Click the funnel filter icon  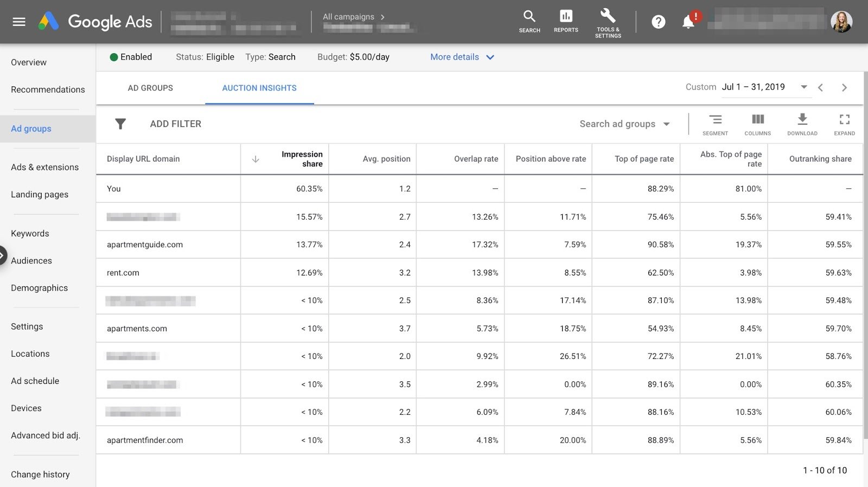[x=120, y=124]
